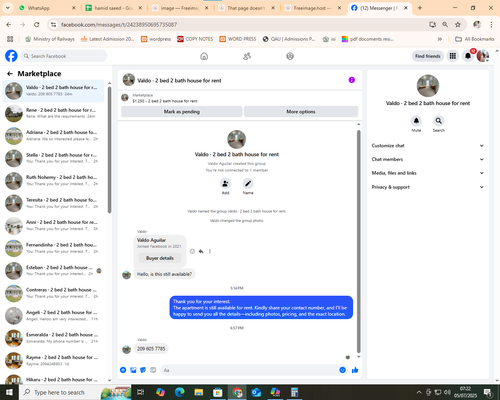Click the chat messages scrollbar
500x400 pixels.
point(359,242)
